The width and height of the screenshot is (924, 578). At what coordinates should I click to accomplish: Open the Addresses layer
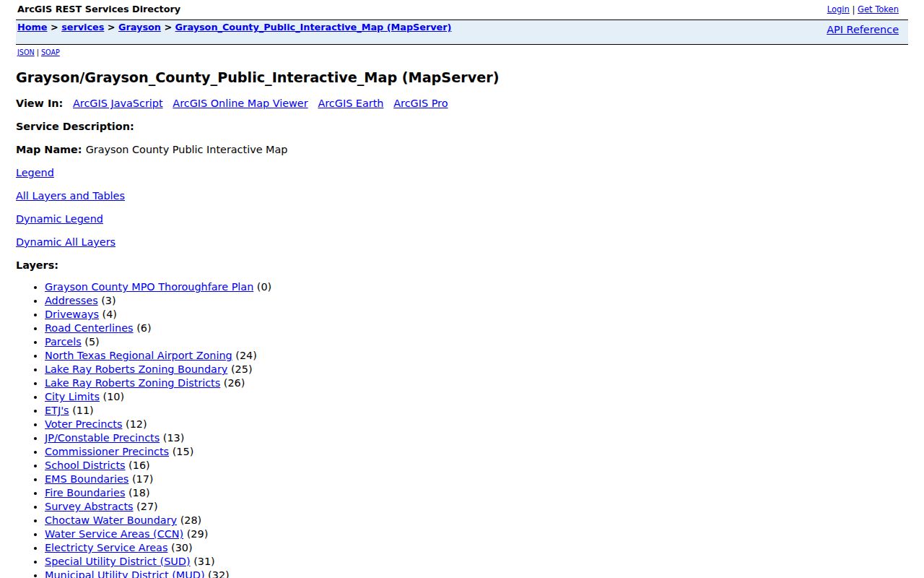(x=71, y=301)
